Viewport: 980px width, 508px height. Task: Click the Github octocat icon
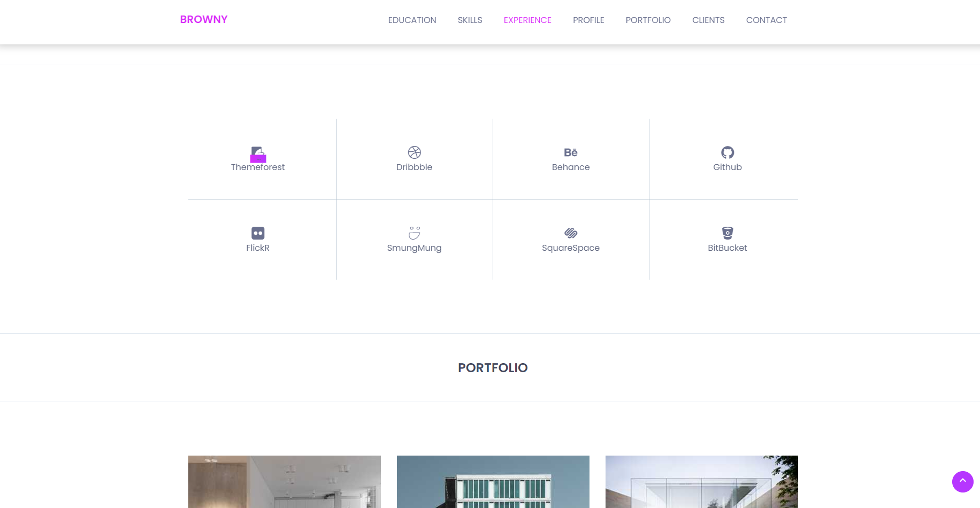click(728, 152)
